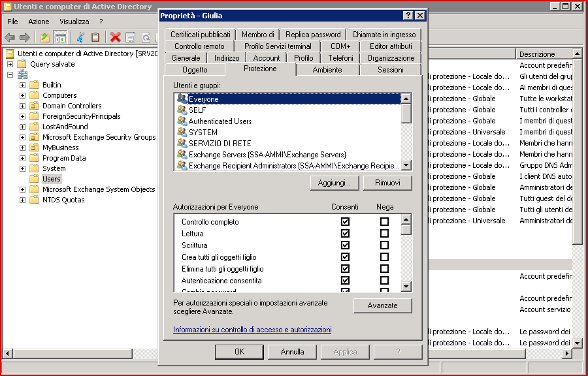Select LostAndFound in the tree
The image size is (588, 376).
pyautogui.click(x=65, y=127)
